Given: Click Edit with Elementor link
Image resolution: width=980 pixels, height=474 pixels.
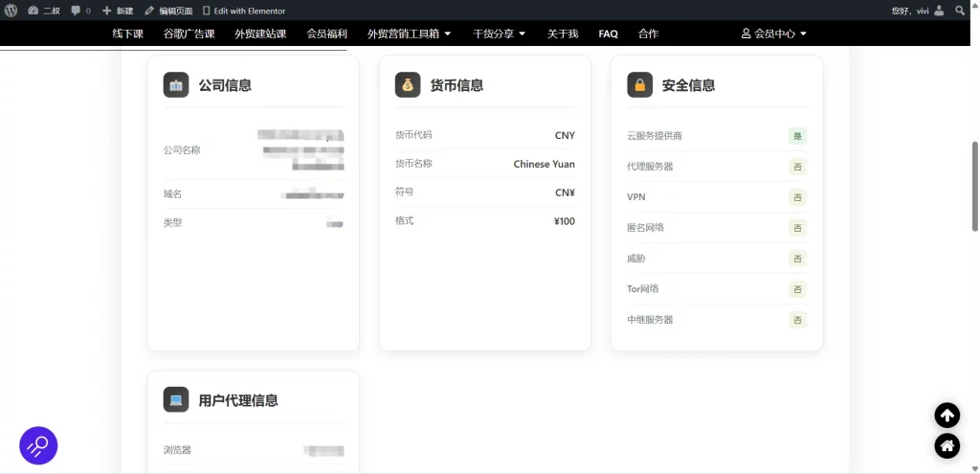Looking at the screenshot, I should 243,11.
